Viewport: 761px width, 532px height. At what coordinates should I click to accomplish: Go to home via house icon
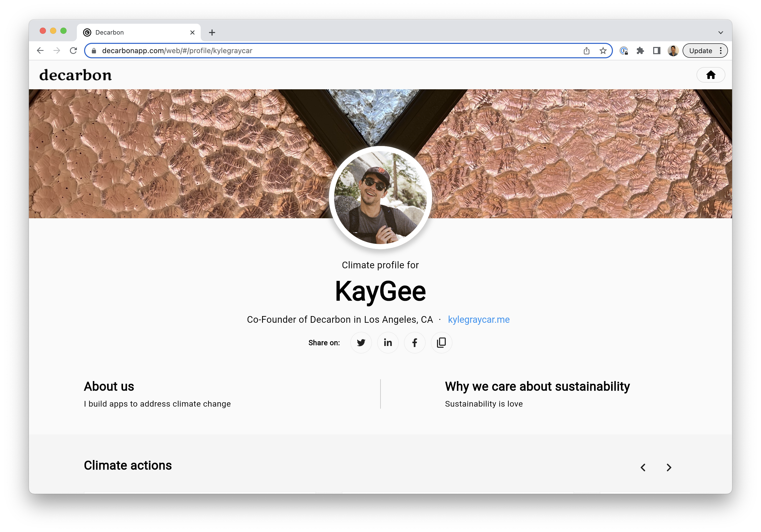(711, 75)
